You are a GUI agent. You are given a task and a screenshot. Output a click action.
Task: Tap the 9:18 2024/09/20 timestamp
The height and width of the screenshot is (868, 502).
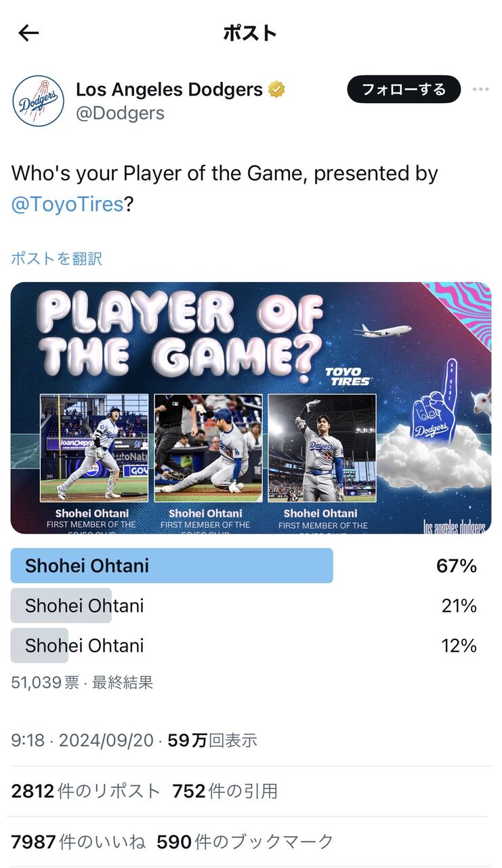pos(82,741)
